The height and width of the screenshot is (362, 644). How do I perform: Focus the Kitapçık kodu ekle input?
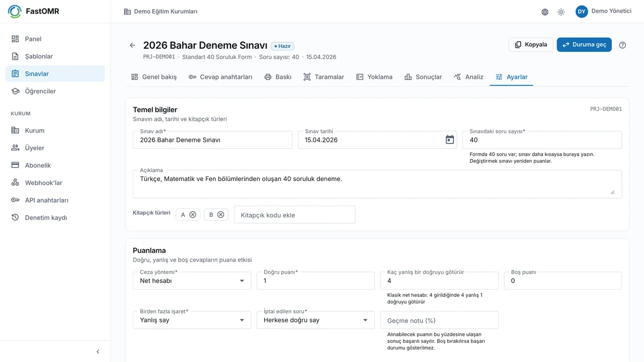(x=295, y=215)
